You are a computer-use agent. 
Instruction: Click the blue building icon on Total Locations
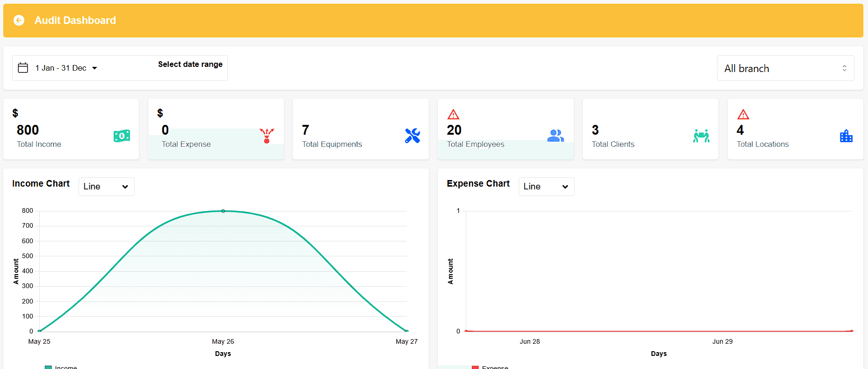846,136
